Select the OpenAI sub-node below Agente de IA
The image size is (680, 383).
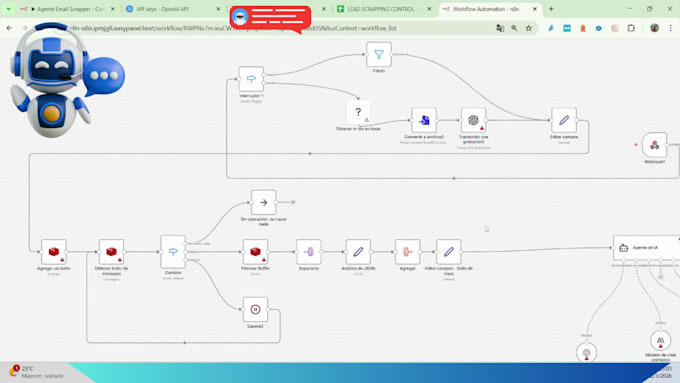[x=587, y=352]
